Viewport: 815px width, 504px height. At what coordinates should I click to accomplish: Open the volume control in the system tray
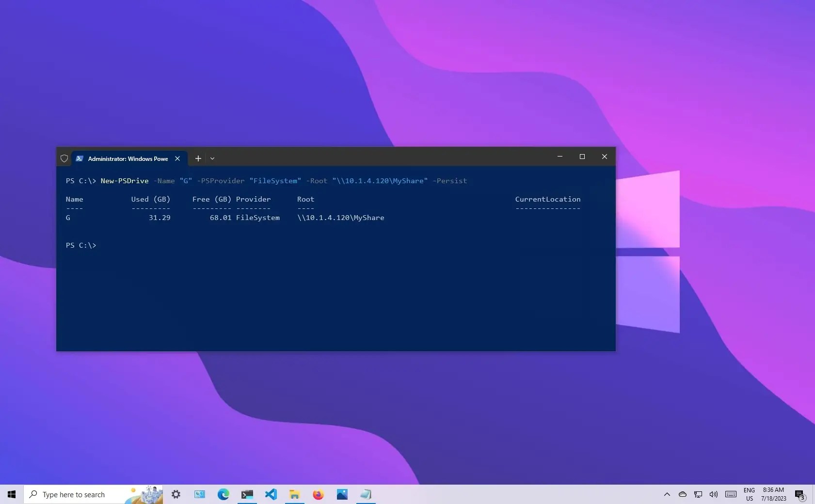713,495
